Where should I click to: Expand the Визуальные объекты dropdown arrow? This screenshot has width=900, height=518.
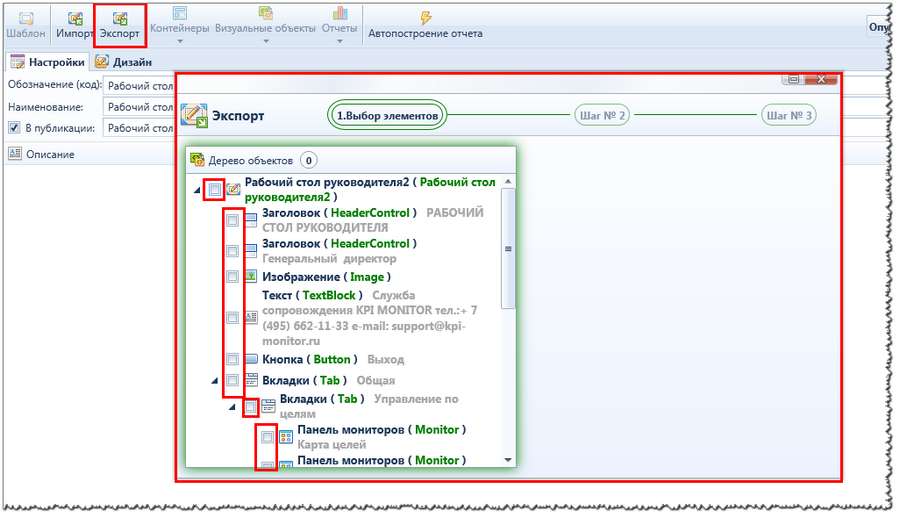(265, 41)
